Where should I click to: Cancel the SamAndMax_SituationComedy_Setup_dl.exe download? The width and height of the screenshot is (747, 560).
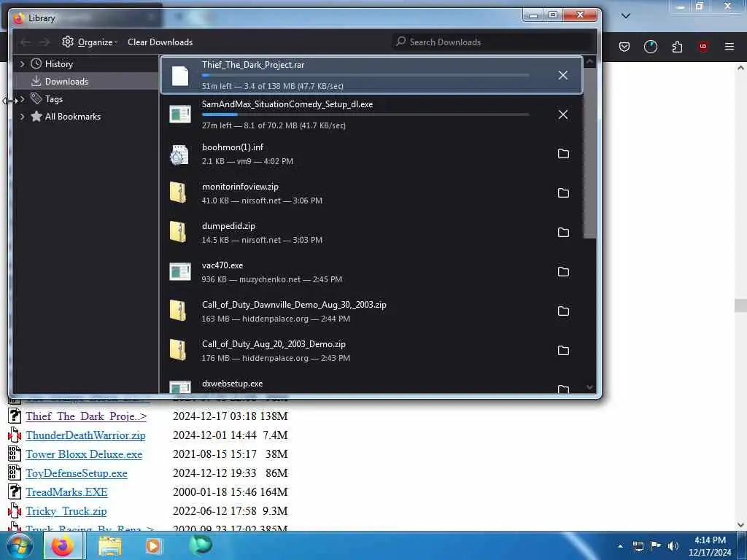click(562, 114)
